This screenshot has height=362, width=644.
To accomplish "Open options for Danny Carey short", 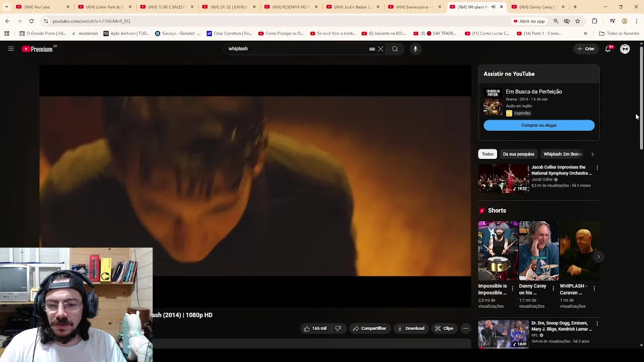I will pos(553,289).
